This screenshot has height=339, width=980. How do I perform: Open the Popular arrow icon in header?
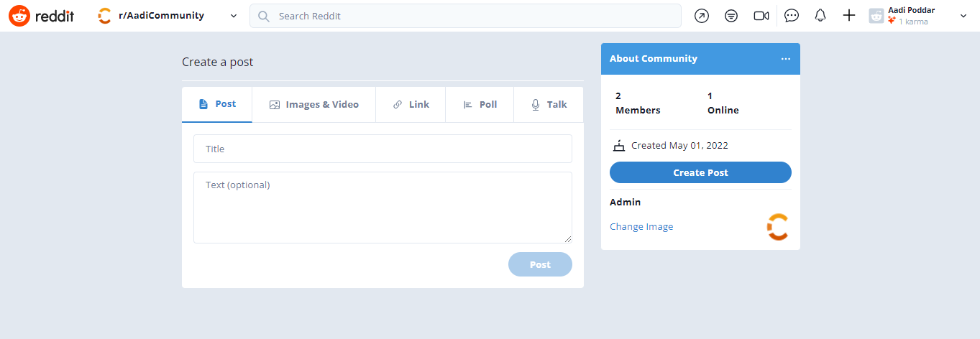click(x=702, y=16)
